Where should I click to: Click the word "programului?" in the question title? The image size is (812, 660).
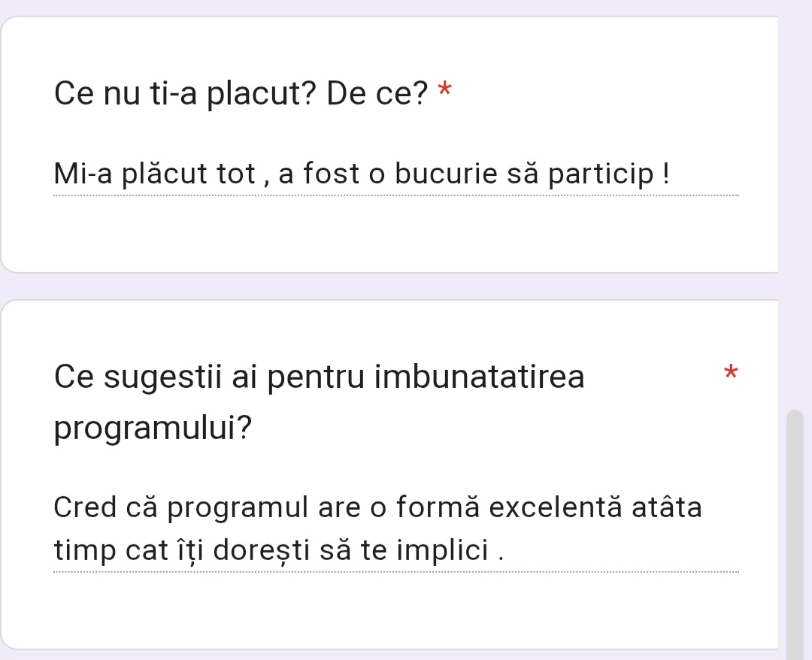[153, 429]
